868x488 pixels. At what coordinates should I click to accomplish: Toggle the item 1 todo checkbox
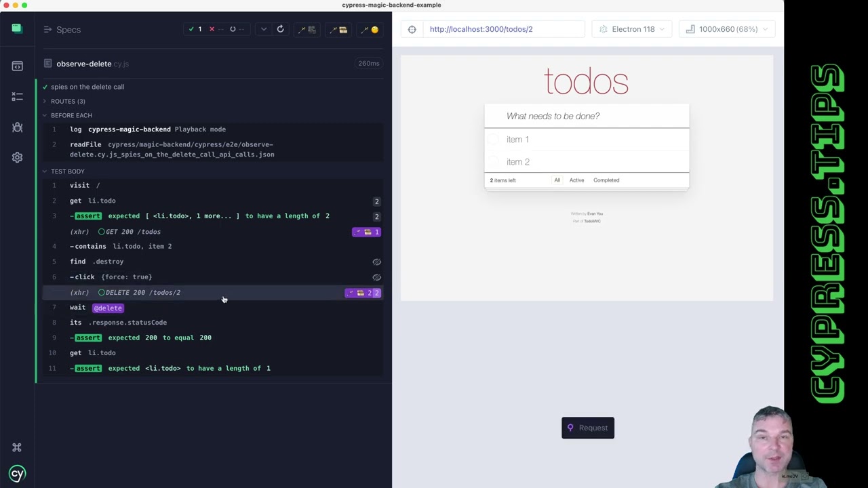tap(494, 140)
